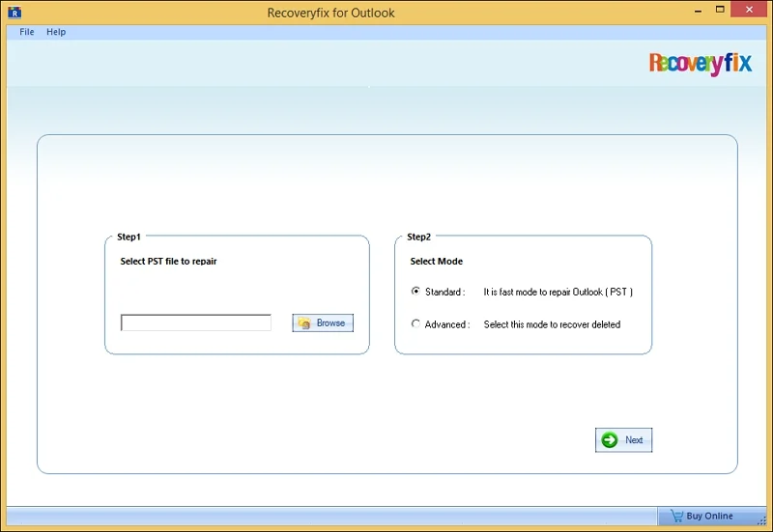
Task: Click the 'Select Mode' heading
Action: (437, 261)
